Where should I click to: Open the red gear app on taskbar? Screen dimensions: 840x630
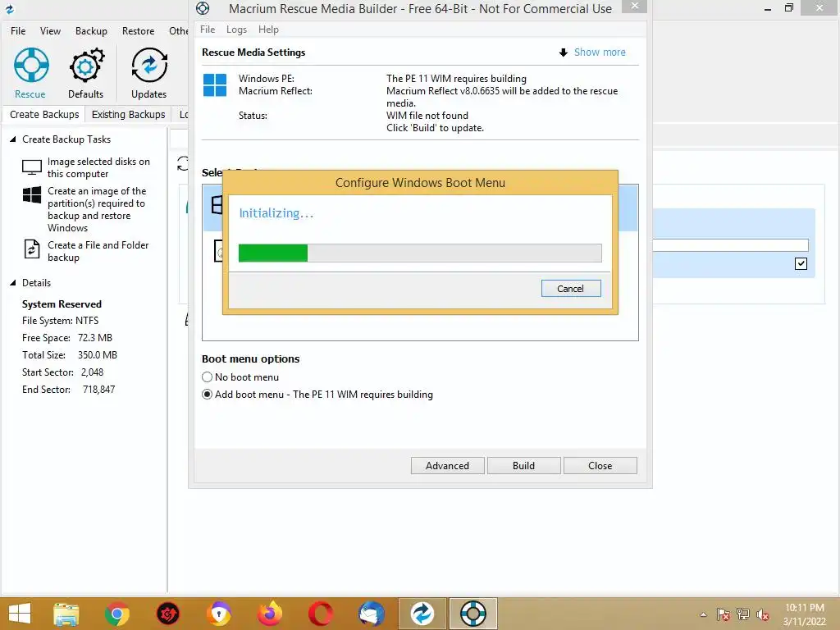(167, 614)
